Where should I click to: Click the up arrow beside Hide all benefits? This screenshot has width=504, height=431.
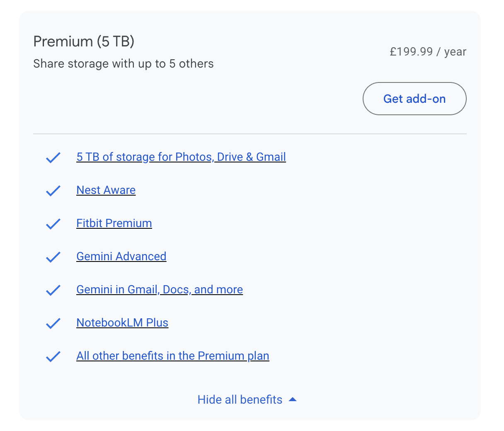tap(293, 400)
